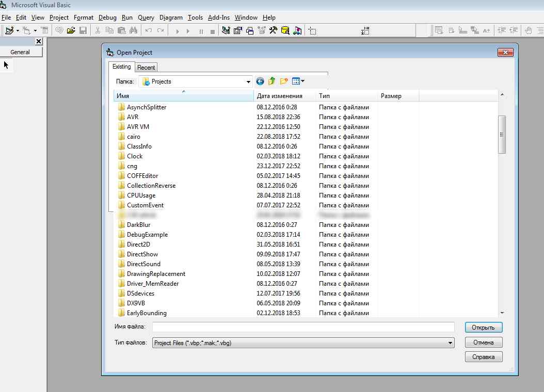Viewport: 544px width, 392px height.
Task: Go back using the blue arrow in Open Project
Action: pyautogui.click(x=260, y=81)
